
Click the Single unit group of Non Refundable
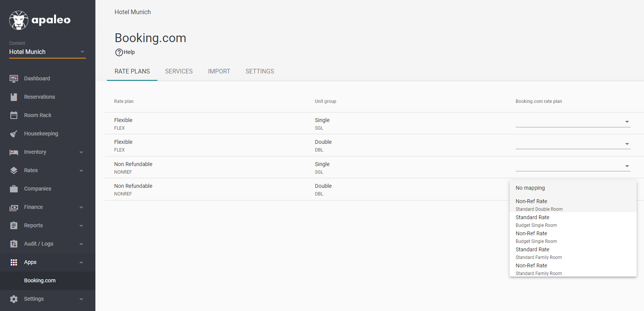tap(322, 164)
